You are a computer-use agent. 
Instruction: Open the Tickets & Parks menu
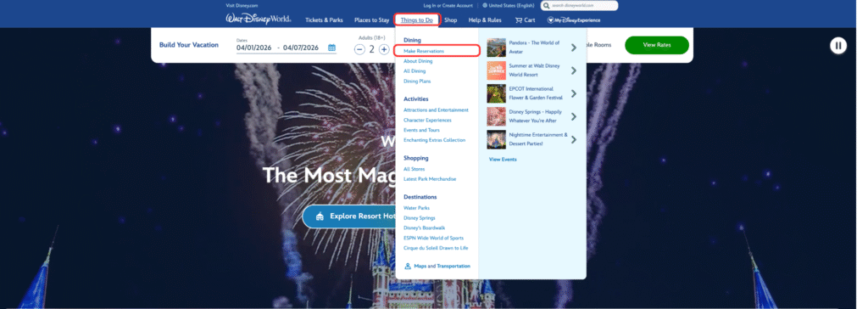coord(324,20)
